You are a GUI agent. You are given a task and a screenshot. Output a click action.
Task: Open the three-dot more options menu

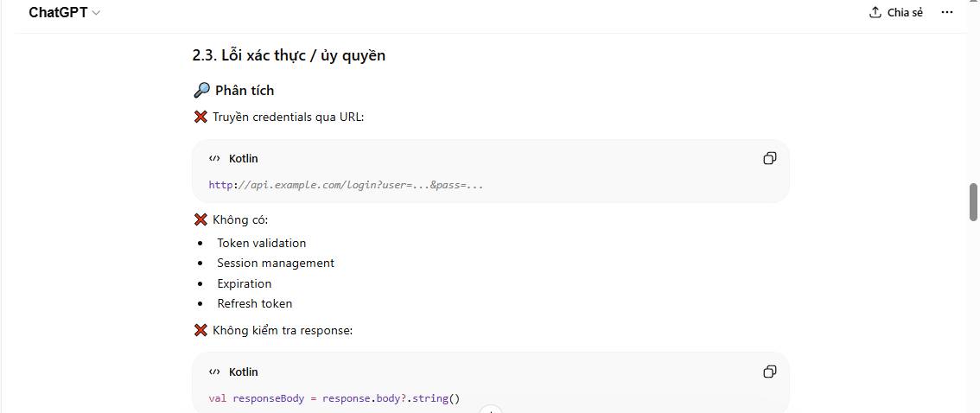tap(947, 13)
